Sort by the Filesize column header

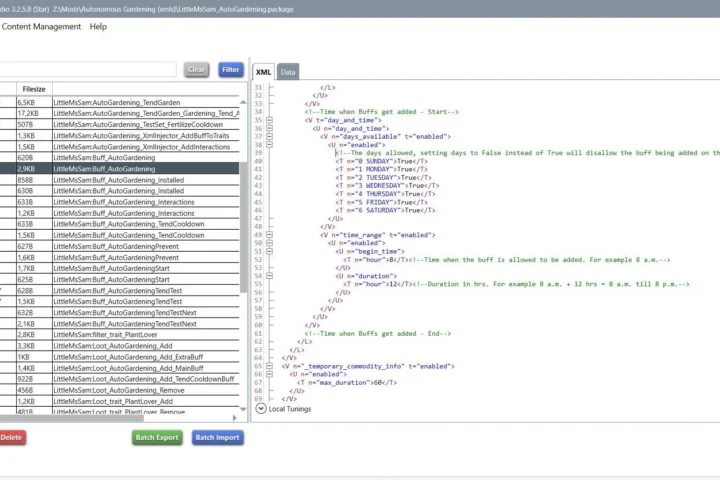[x=34, y=89]
